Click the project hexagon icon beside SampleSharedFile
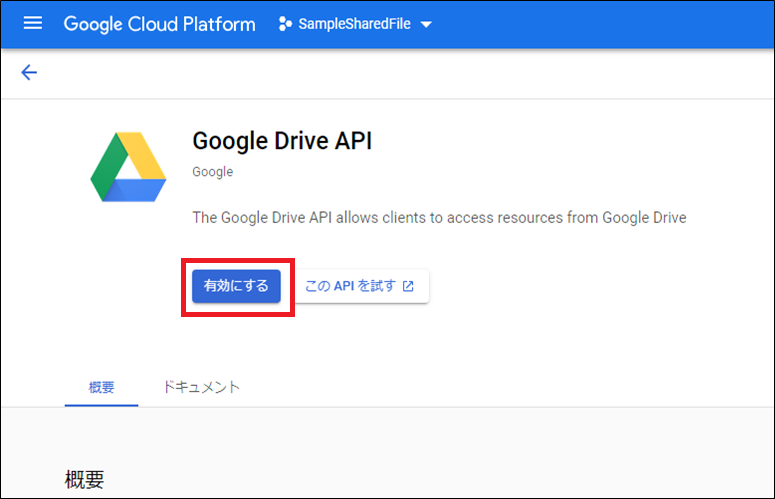 click(x=285, y=24)
